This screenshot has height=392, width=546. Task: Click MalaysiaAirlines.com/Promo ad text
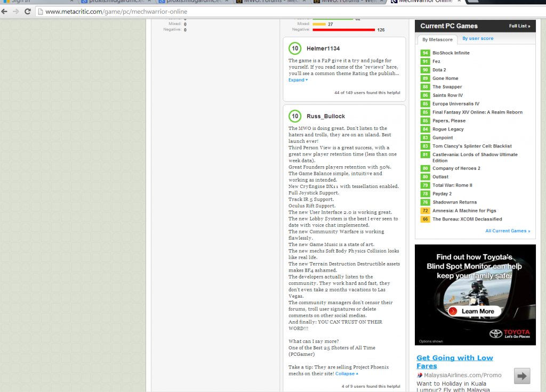coord(462,375)
